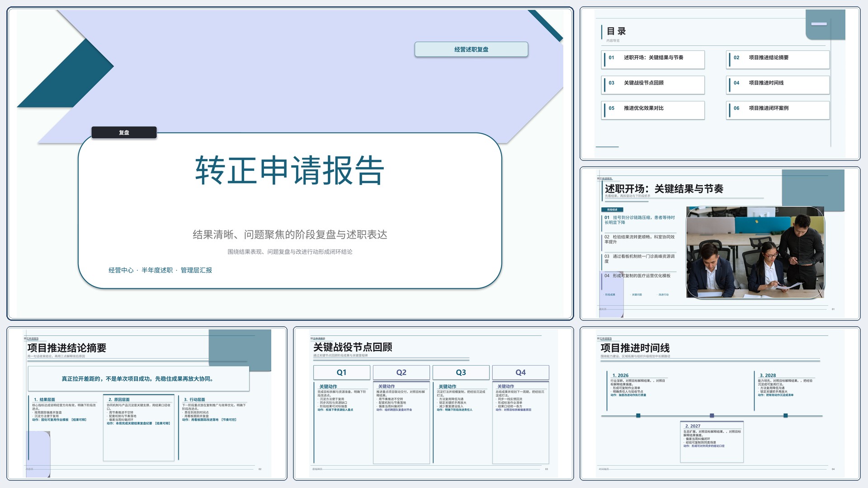868x488 pixels.
Task: Click the subtitle 结果清晰、问题聚焦的阶段复盘与述职表达
Action: pyautogui.click(x=290, y=235)
